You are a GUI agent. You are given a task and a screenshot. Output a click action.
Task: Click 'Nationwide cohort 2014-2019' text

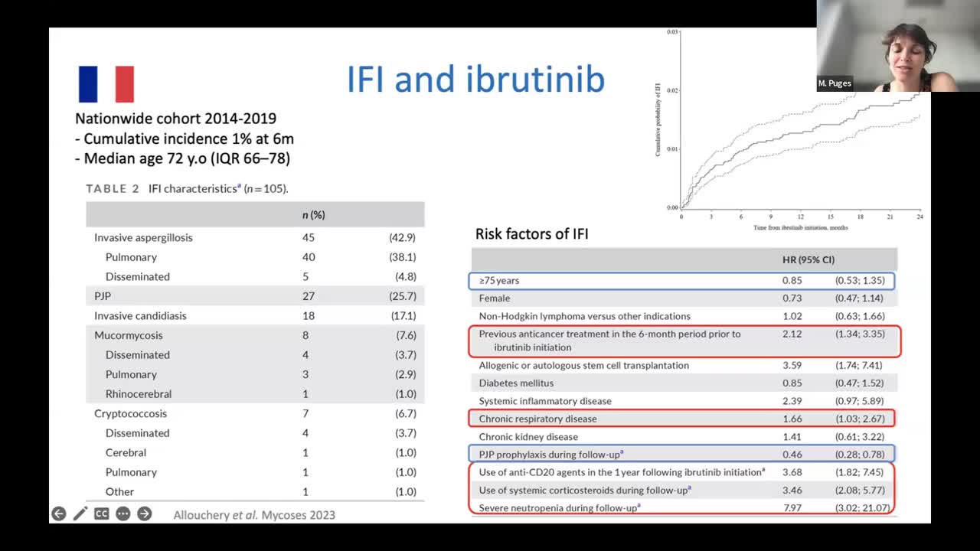[175, 119]
